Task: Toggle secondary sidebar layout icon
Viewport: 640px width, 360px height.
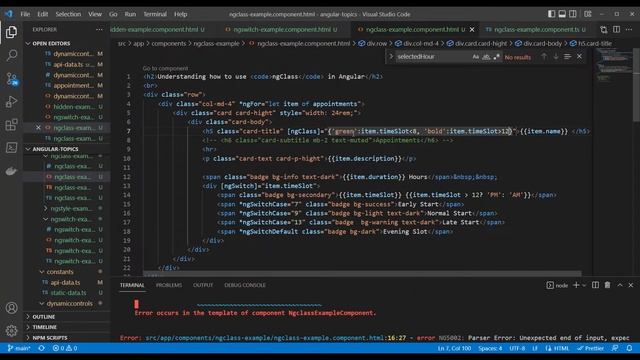Action: tap(573, 14)
